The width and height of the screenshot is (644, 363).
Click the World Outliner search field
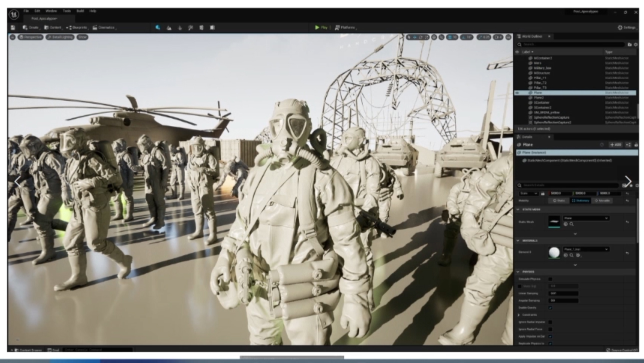click(569, 44)
